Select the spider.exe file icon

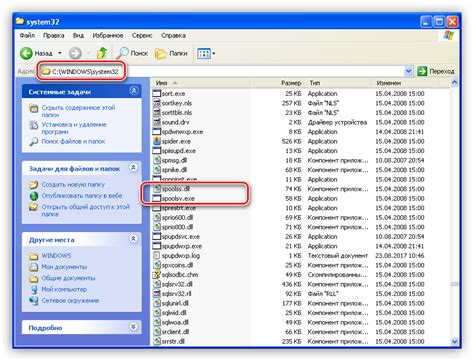click(157, 141)
